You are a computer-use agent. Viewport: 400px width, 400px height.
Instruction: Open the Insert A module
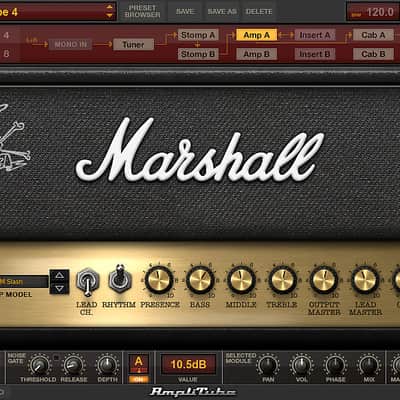pos(315,35)
